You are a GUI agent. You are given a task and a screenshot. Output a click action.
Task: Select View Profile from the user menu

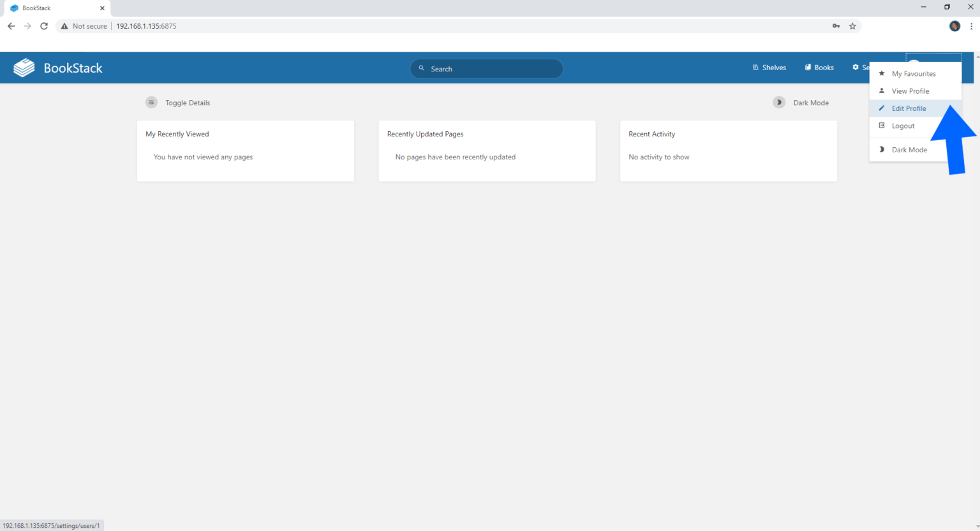pyautogui.click(x=910, y=91)
